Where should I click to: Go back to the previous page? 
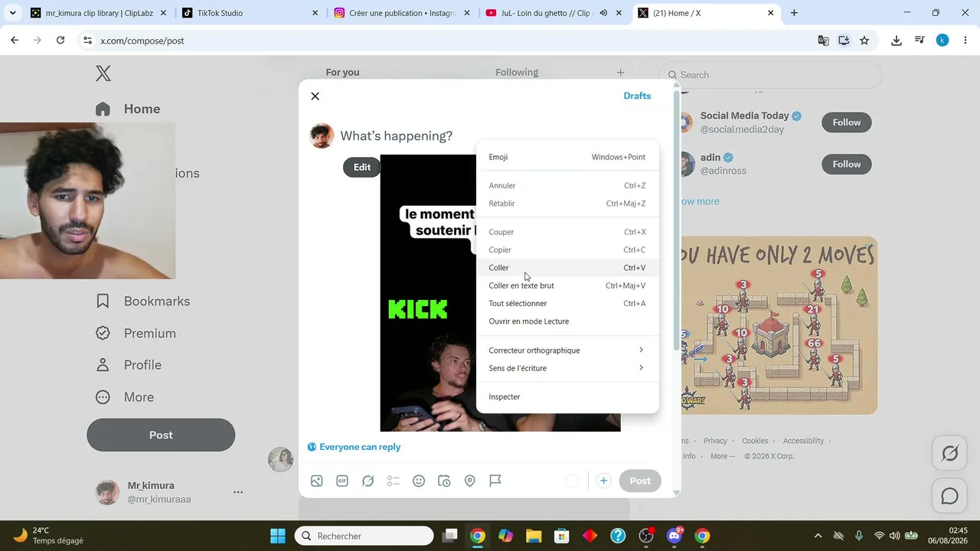15,41
